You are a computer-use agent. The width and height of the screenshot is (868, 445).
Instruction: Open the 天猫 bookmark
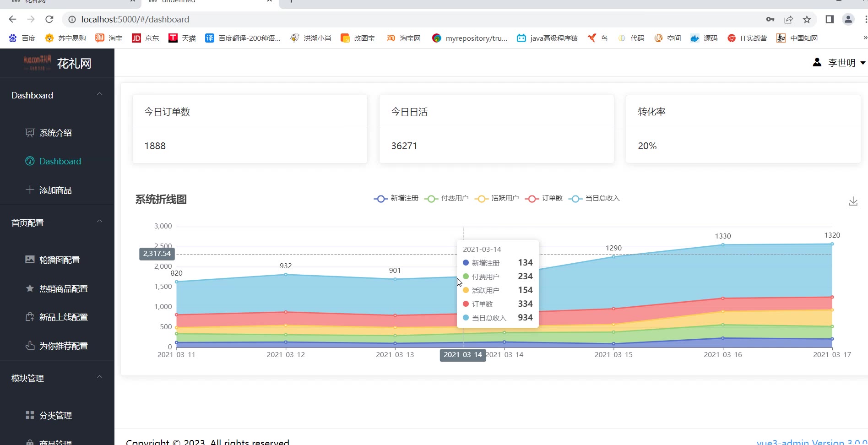(182, 38)
